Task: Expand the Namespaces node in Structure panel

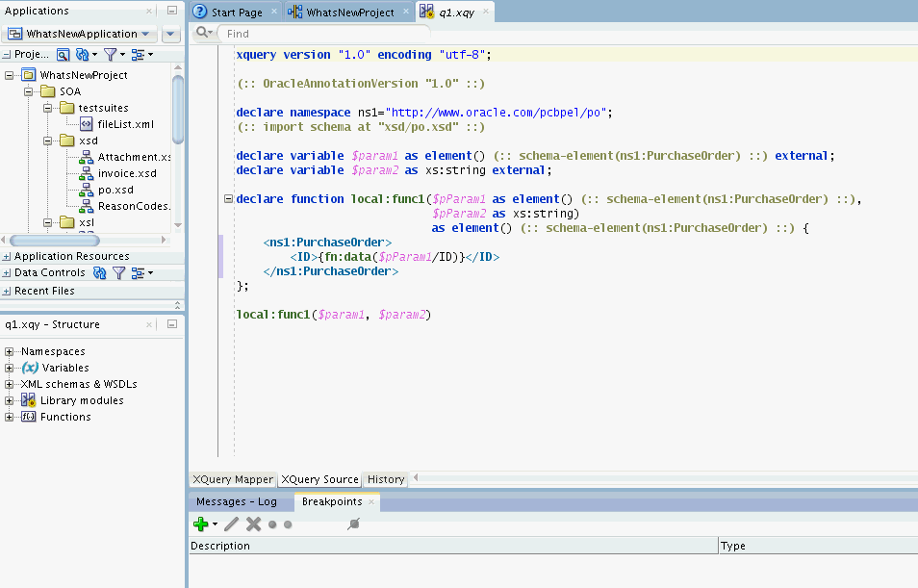Action: (x=10, y=351)
